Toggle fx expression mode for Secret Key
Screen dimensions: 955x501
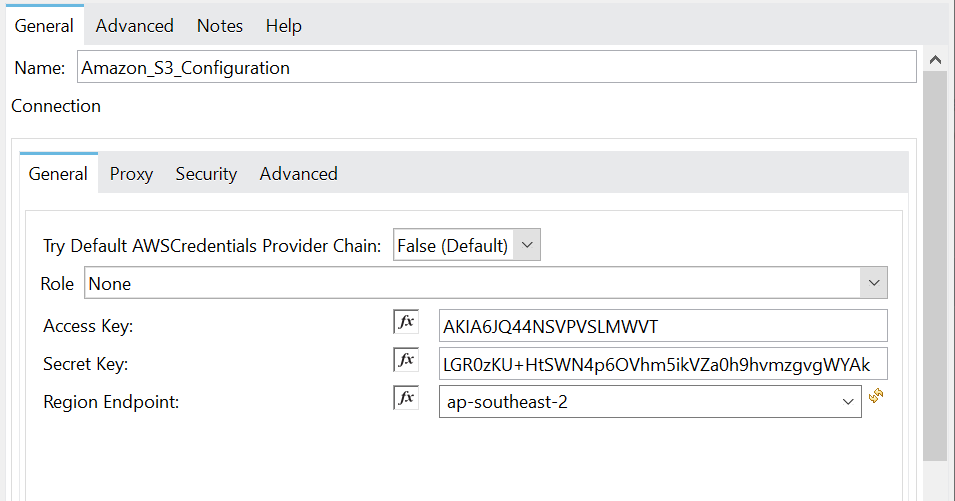click(x=406, y=360)
